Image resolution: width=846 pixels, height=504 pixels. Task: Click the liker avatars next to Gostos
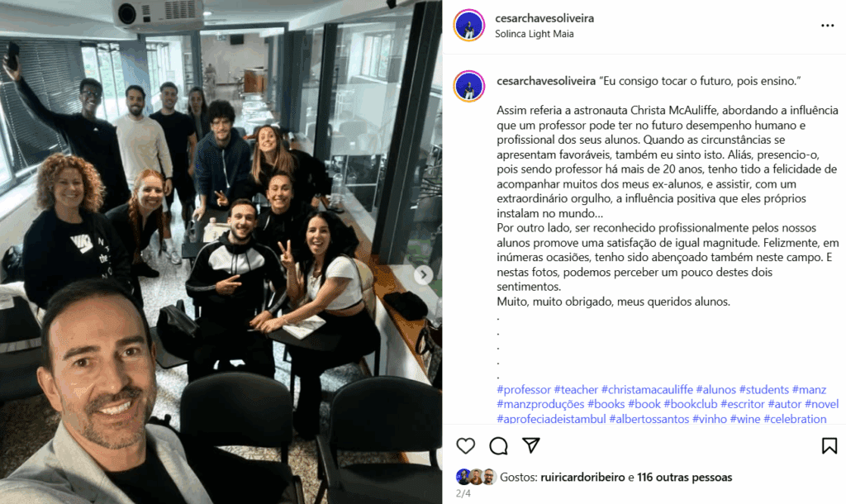click(x=476, y=477)
